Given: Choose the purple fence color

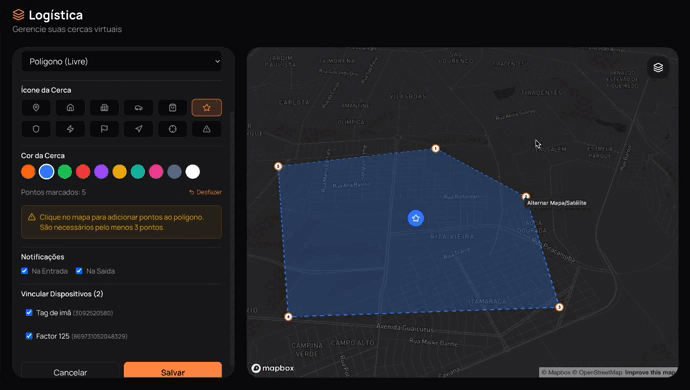Looking at the screenshot, I should 101,172.
